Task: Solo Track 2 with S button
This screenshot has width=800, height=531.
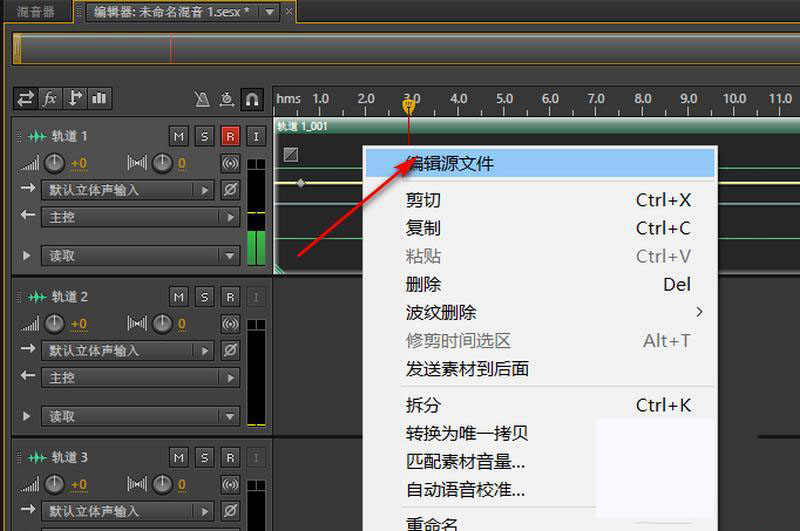Action: point(204,297)
